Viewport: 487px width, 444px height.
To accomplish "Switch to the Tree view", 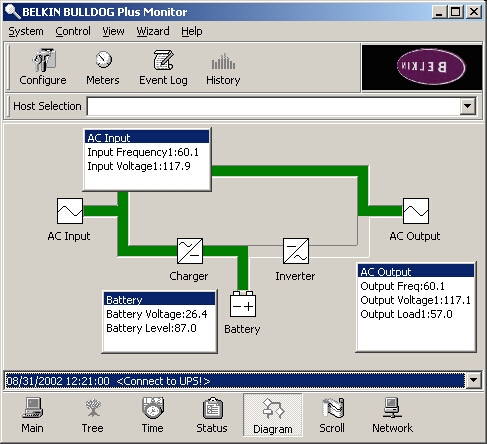I will click(92, 415).
